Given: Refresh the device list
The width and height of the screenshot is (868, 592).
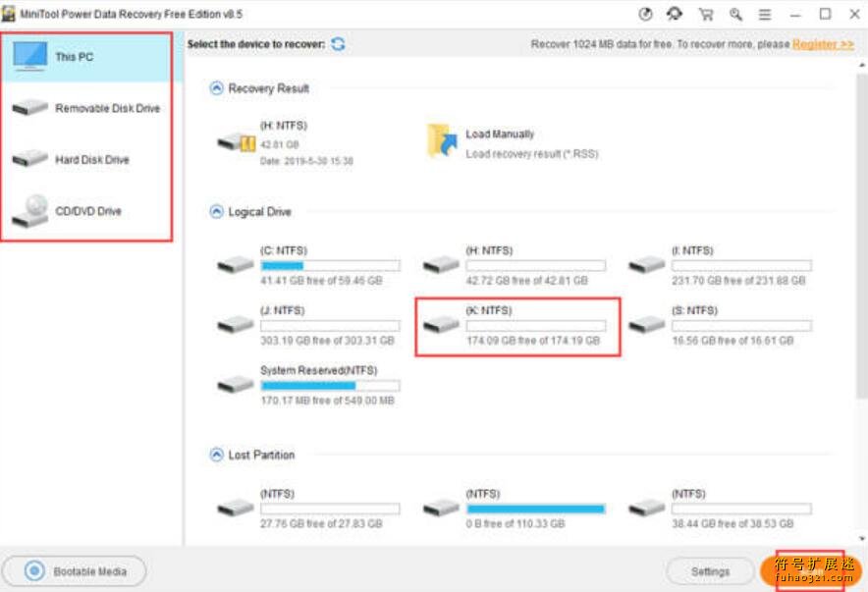Looking at the screenshot, I should click(338, 44).
